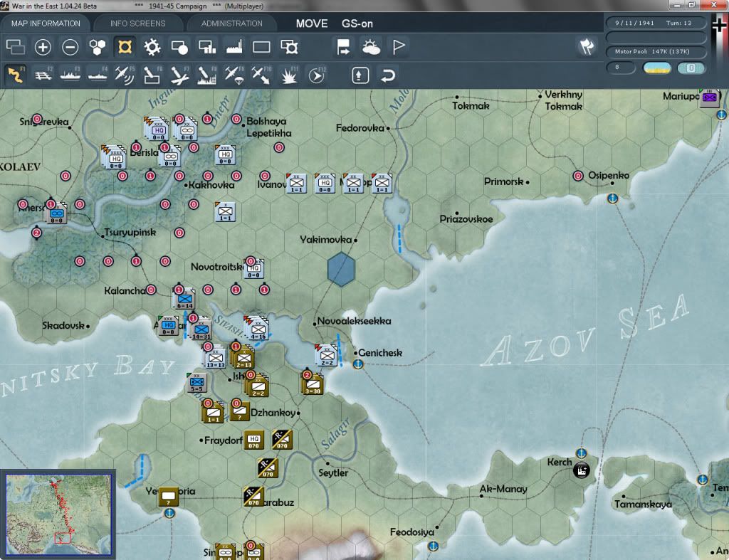
Task: Click the blue and yellow weather pill
Action: click(x=656, y=68)
